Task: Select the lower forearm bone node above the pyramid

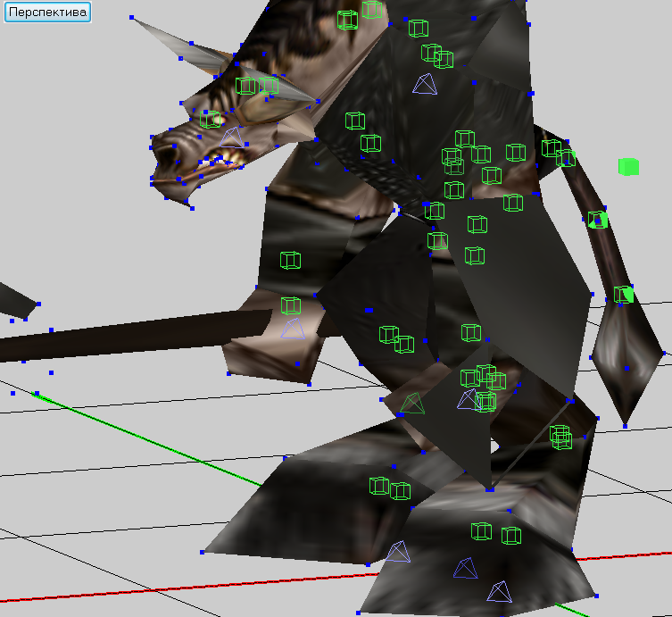Action: coord(291,305)
